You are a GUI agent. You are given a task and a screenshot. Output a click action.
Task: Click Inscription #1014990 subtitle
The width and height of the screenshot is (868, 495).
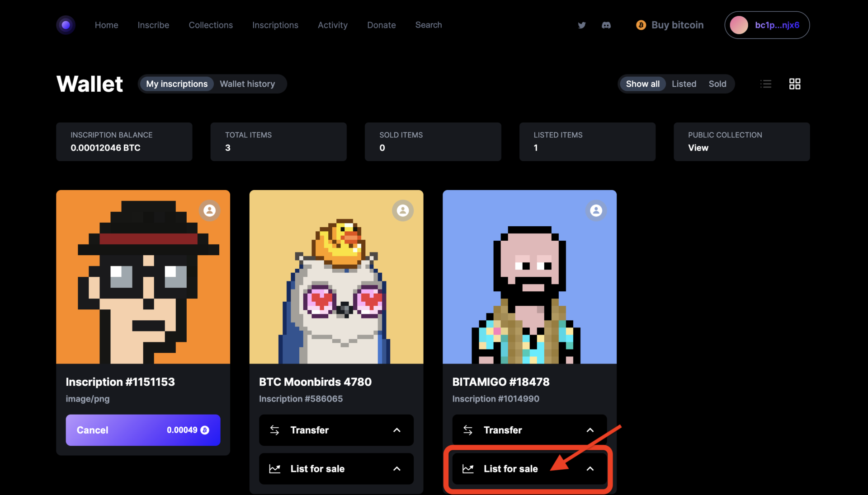(x=495, y=399)
